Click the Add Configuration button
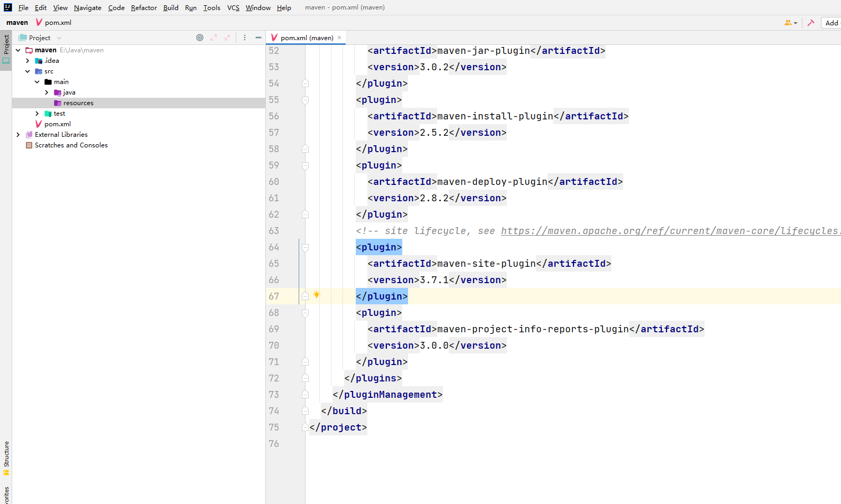The width and height of the screenshot is (841, 504). pos(831,23)
